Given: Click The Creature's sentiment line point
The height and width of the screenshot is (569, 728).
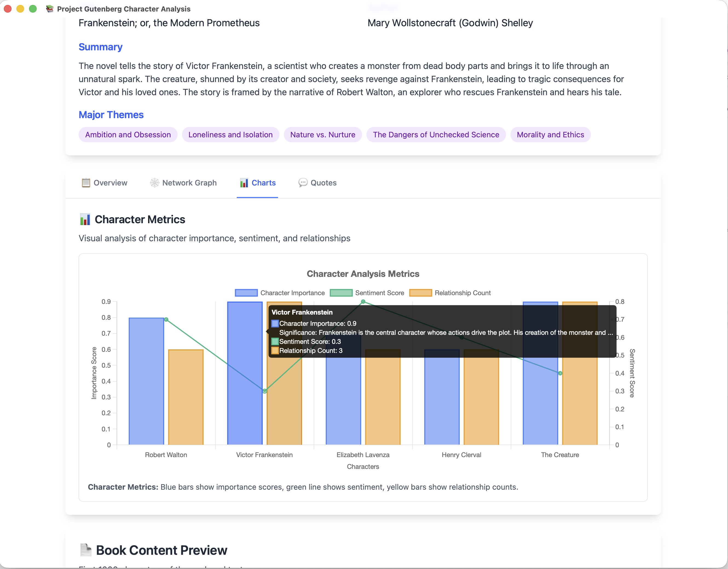Looking at the screenshot, I should click(560, 373).
